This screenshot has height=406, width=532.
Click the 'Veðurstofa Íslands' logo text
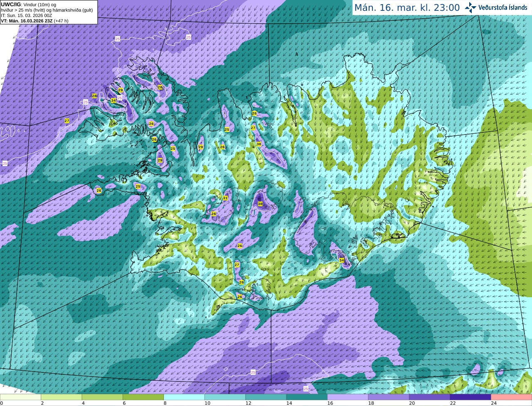click(502, 7)
